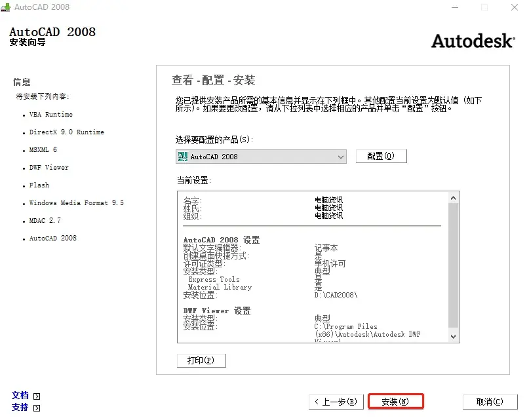Open product settings via 配置(O) button
The height and width of the screenshot is (420, 529).
382,156
